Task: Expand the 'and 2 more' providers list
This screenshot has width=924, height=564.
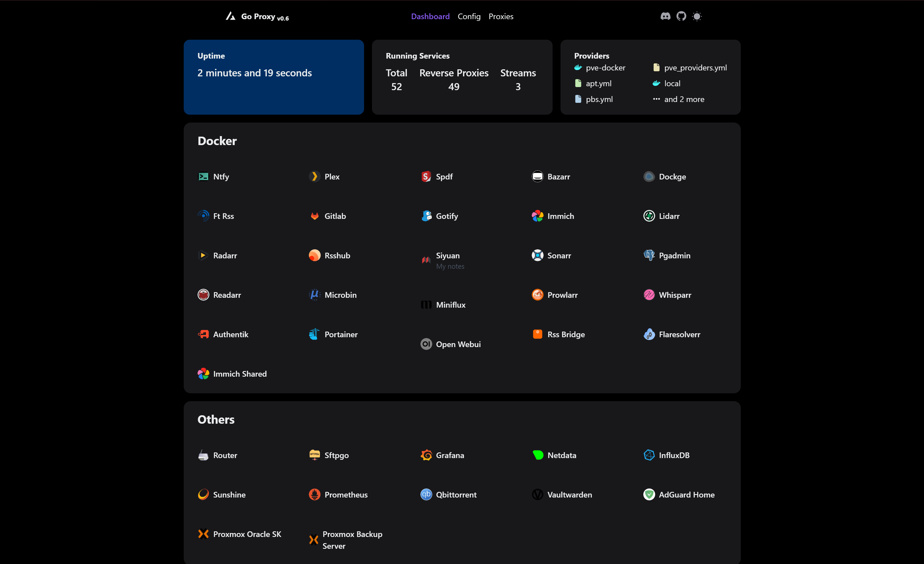Action: click(x=684, y=99)
